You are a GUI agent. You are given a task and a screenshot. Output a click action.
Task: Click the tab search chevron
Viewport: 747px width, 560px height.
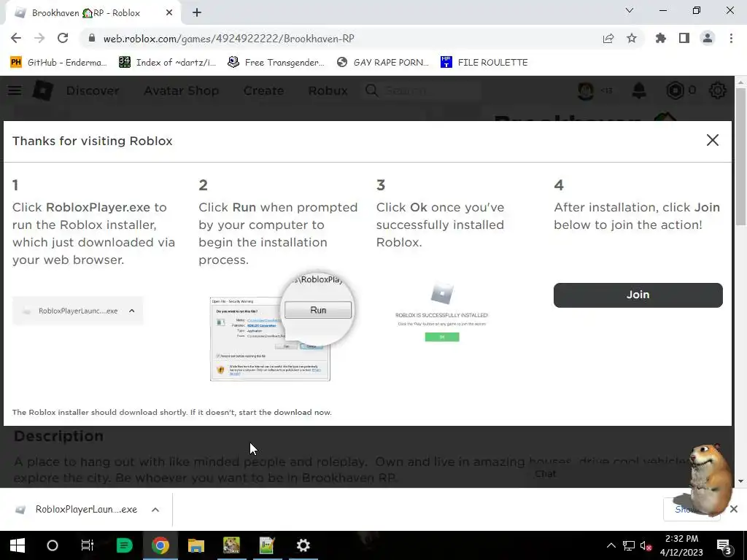[630, 10]
